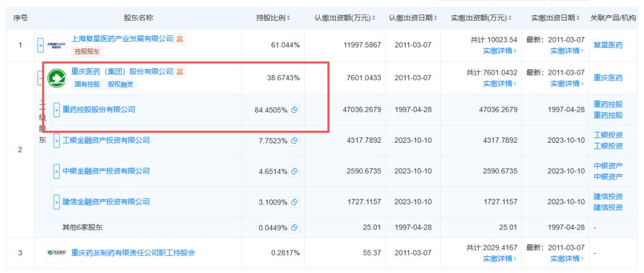Expand sub-shareholder 工银金融资产投资有限公司
The image size is (644, 273).
57,140
